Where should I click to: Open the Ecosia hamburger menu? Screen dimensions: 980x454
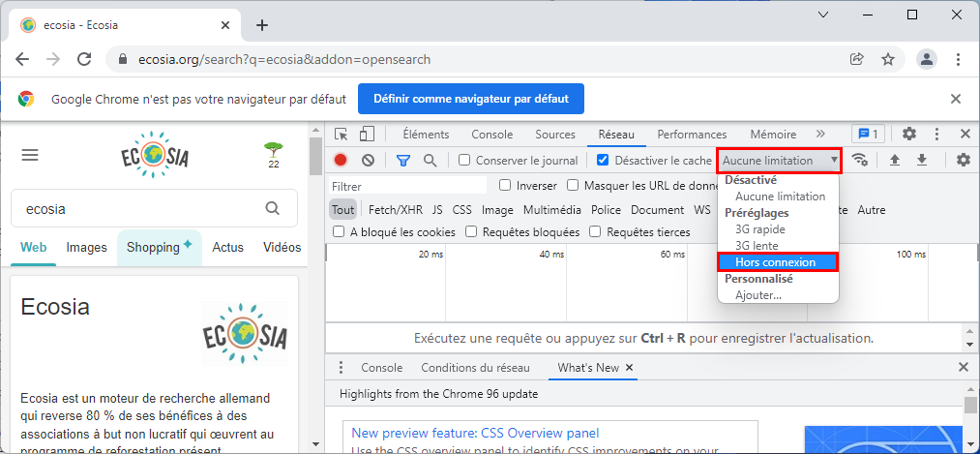pyautogui.click(x=30, y=155)
